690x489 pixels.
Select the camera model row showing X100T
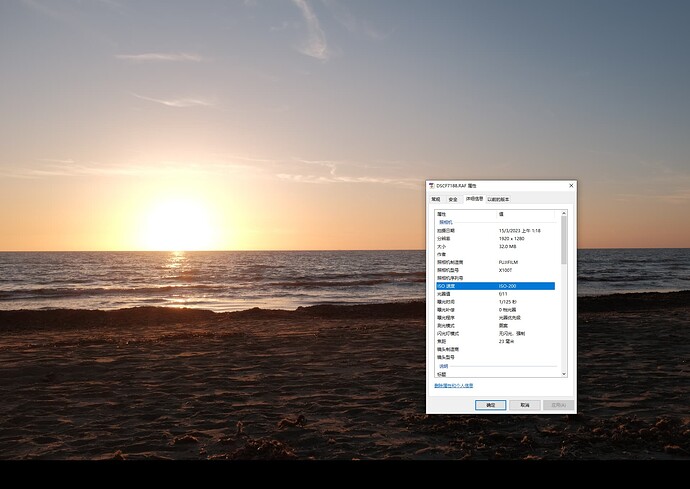tap(495, 270)
